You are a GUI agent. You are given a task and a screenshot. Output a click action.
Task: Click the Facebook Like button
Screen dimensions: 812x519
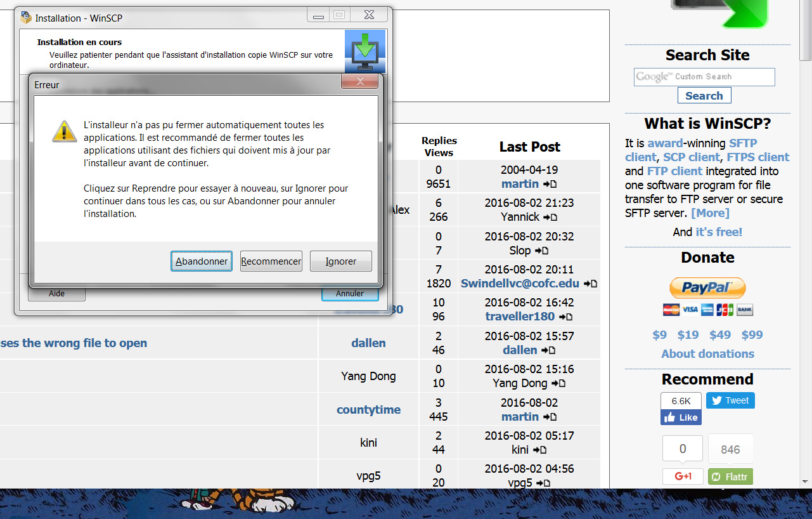681,417
